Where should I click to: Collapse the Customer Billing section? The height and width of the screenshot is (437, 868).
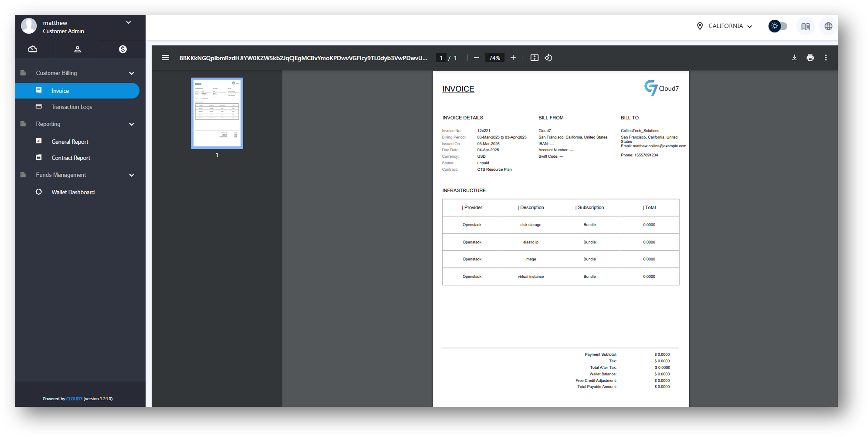pos(131,73)
